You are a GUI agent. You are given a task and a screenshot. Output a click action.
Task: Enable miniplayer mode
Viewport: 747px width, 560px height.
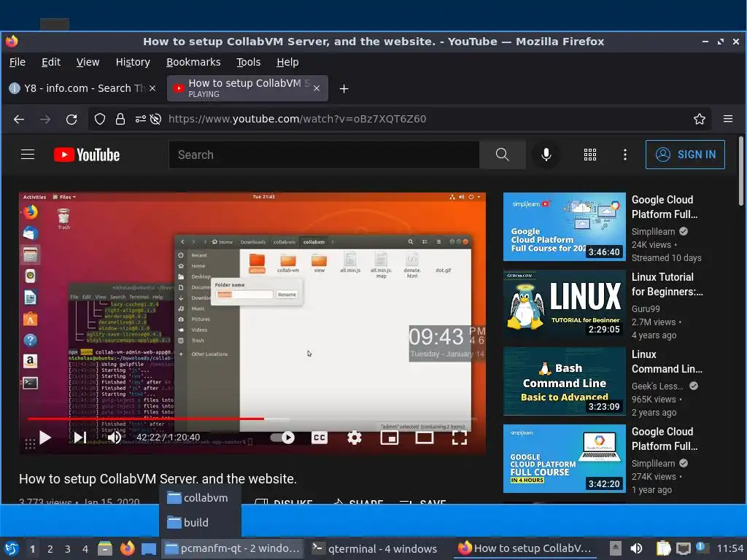tap(390, 437)
